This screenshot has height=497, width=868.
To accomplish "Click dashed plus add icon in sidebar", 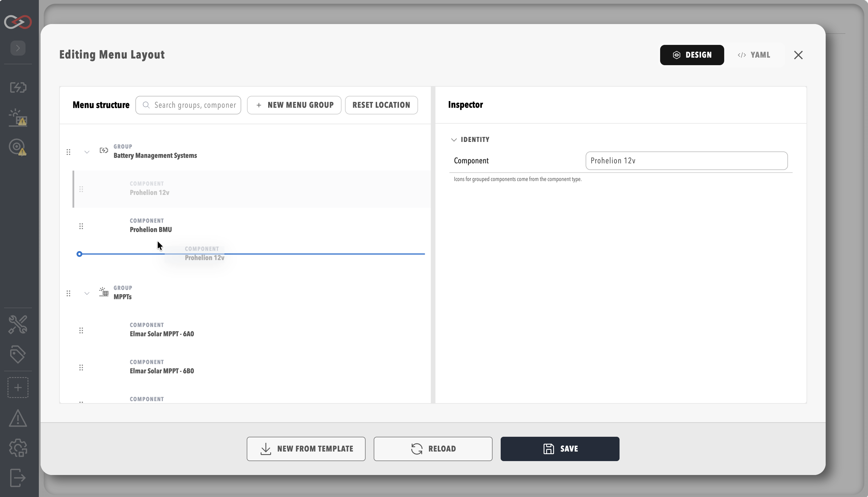I will (18, 388).
